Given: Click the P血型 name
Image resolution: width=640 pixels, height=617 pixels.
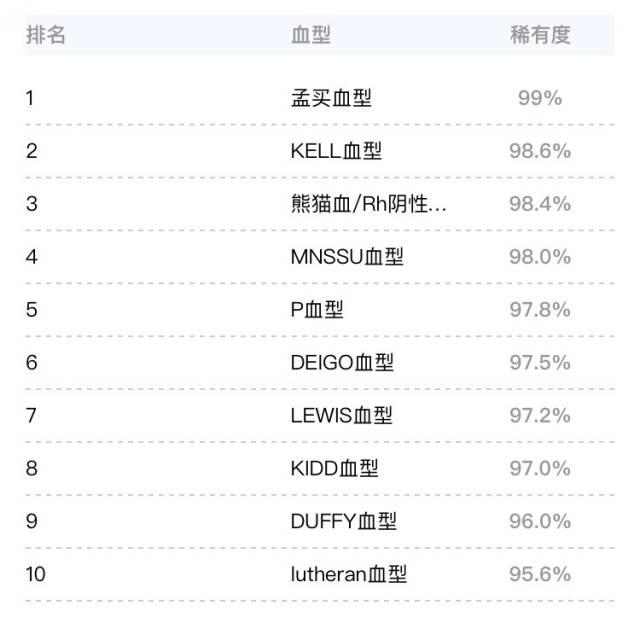Looking at the screenshot, I should [x=317, y=310].
